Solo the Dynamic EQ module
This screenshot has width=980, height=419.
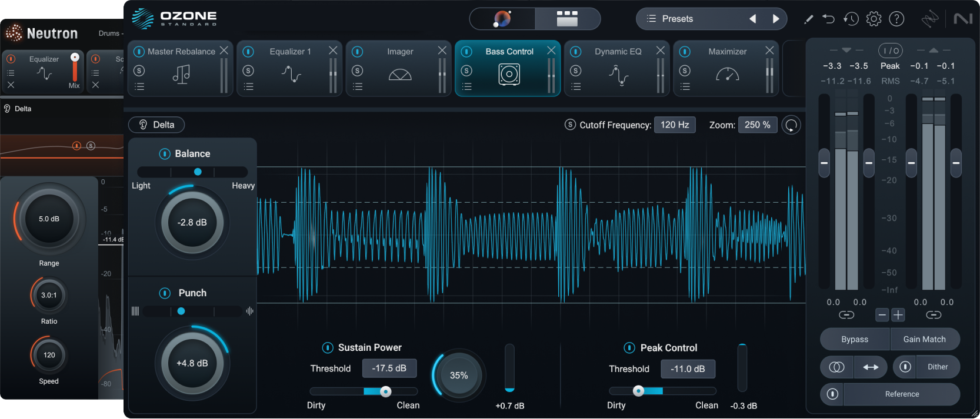pyautogui.click(x=576, y=71)
